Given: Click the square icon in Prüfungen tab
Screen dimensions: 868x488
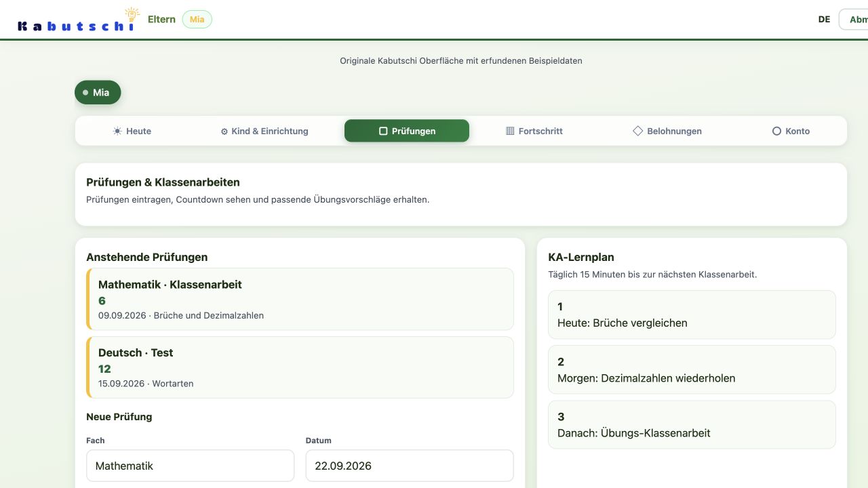Looking at the screenshot, I should [x=383, y=131].
